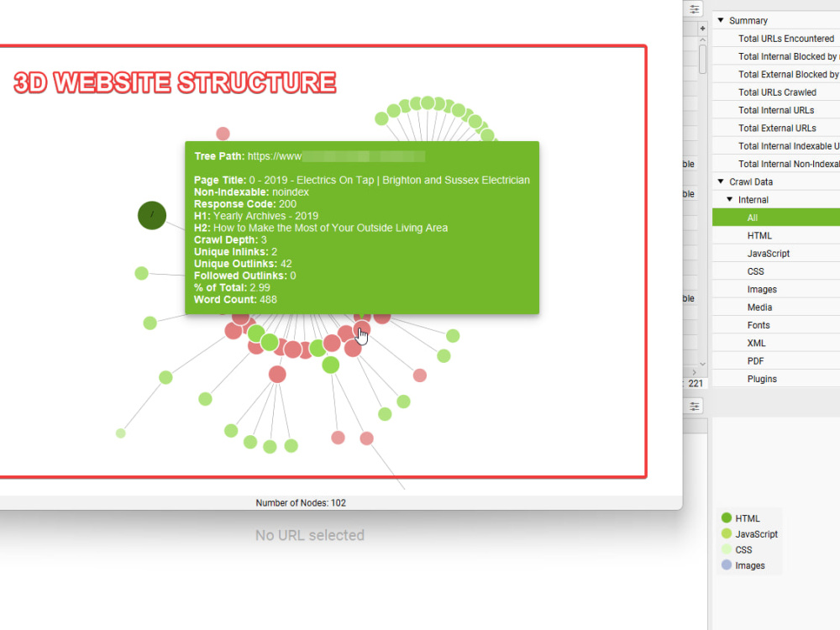Select the Fonts filter under Internal
840x630 pixels.
(775, 325)
